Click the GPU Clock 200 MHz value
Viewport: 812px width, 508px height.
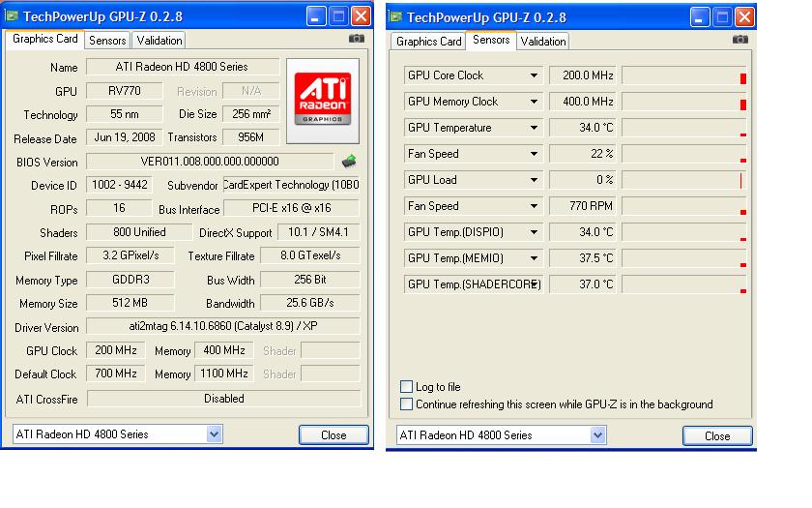[x=115, y=350]
